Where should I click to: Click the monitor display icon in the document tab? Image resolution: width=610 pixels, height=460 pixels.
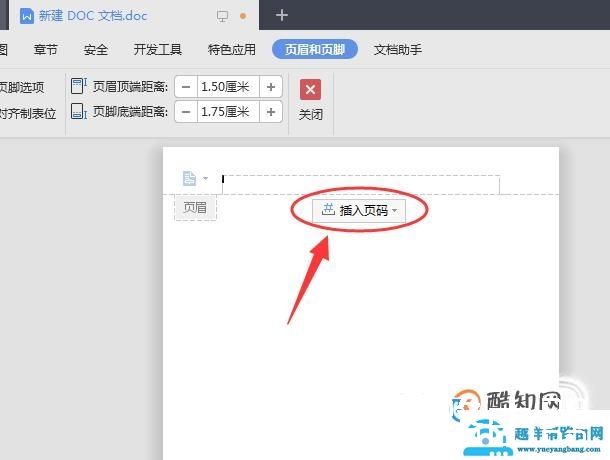(x=222, y=16)
